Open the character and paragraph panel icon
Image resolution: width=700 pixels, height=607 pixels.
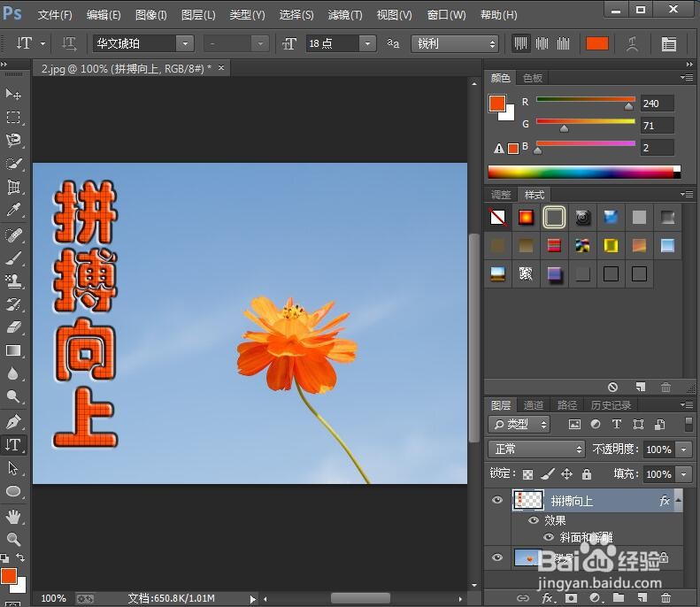click(x=668, y=43)
